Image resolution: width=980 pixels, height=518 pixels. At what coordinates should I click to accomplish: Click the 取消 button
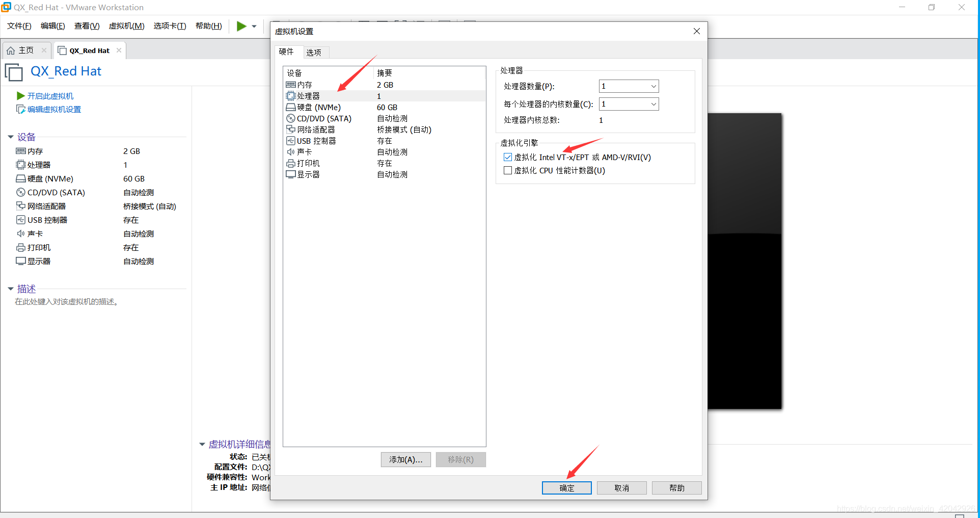(622, 488)
